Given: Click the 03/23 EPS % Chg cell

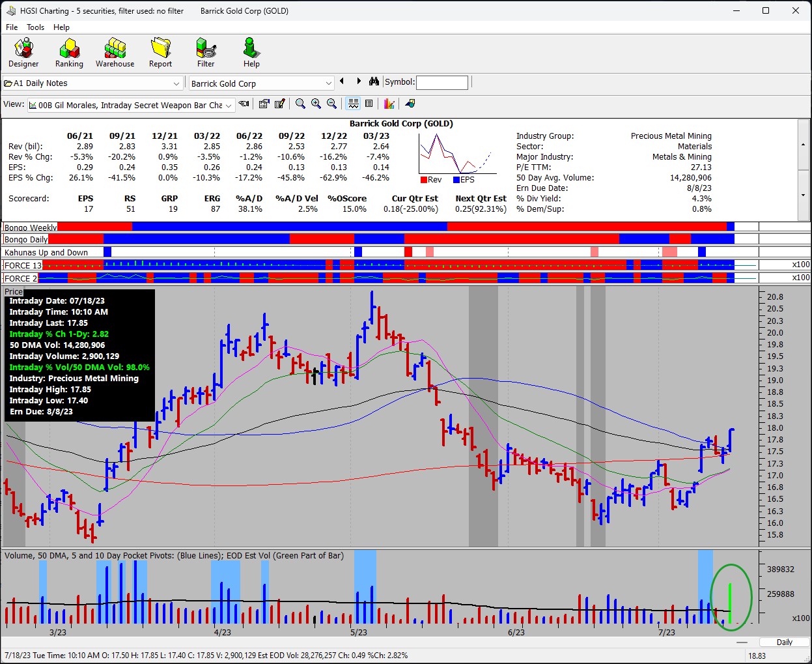Looking at the screenshot, I should [x=376, y=178].
